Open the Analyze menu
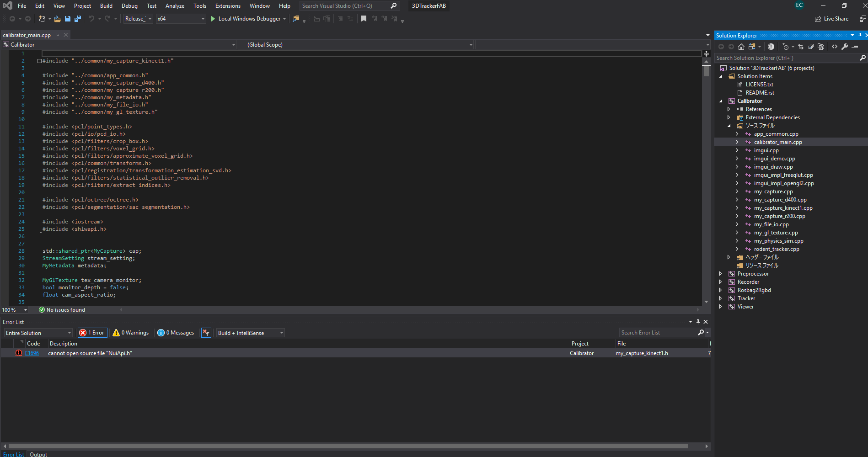 (175, 6)
